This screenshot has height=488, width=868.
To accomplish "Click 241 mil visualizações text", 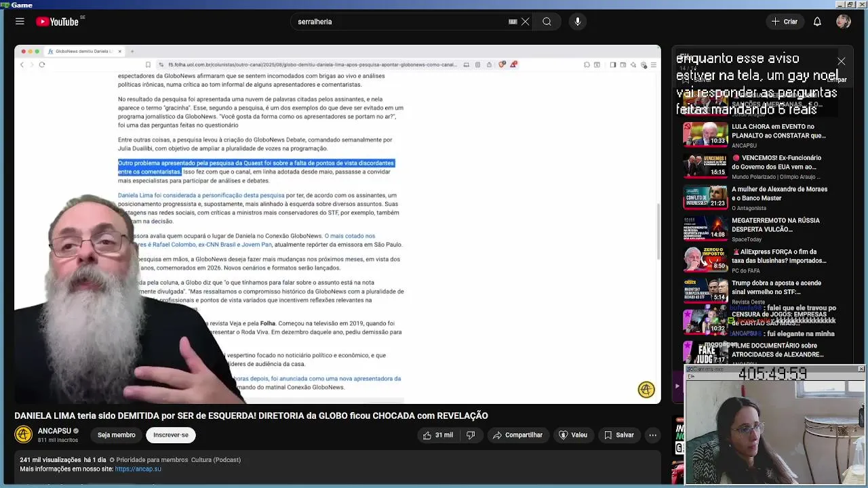I will (x=50, y=460).
